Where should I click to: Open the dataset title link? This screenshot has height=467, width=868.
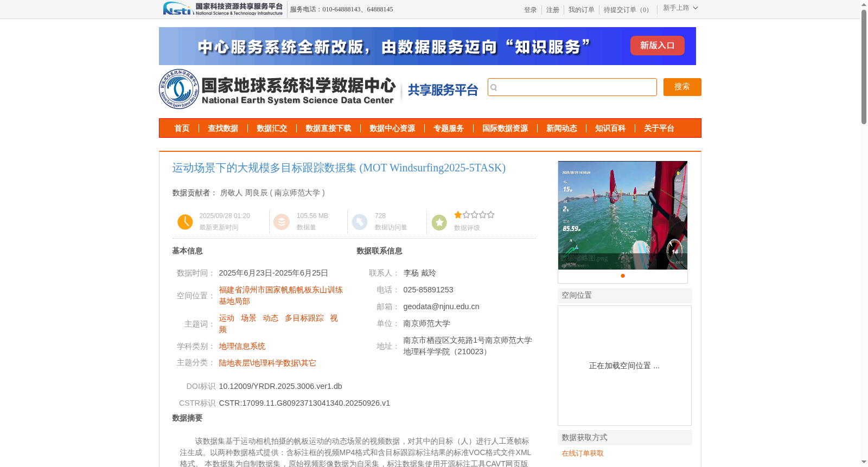pyautogui.click(x=339, y=168)
